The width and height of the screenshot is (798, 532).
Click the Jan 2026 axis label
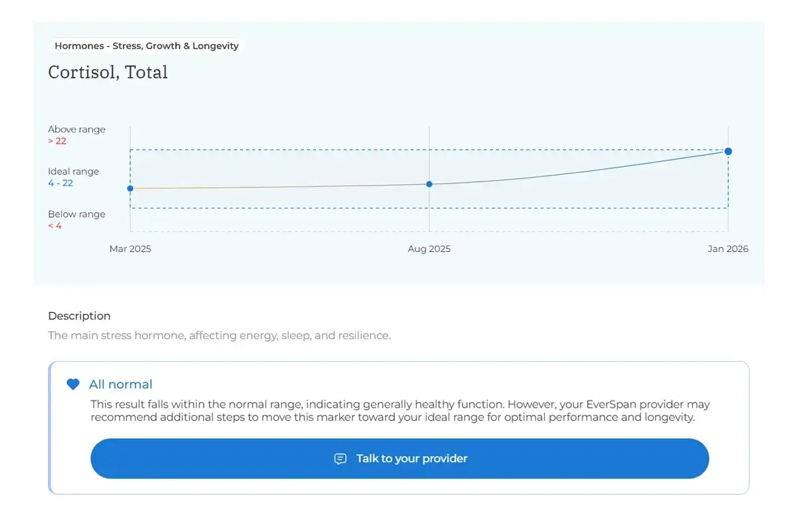(x=728, y=249)
